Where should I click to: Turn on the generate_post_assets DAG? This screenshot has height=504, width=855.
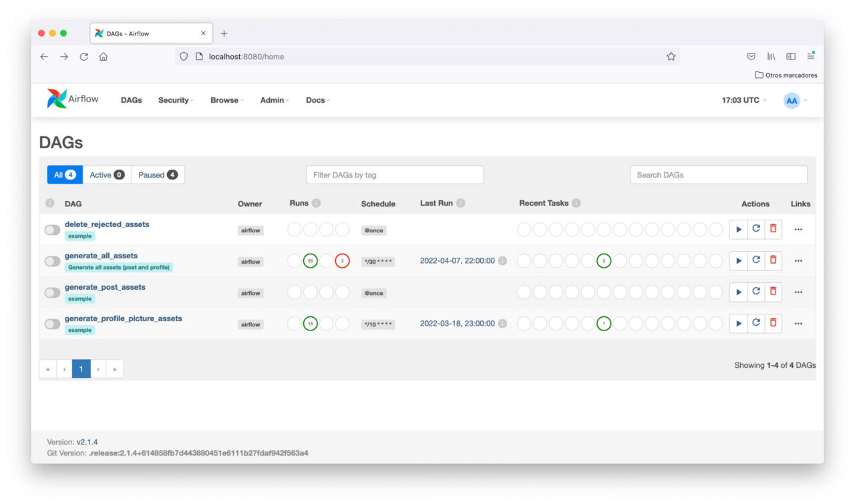click(51, 292)
